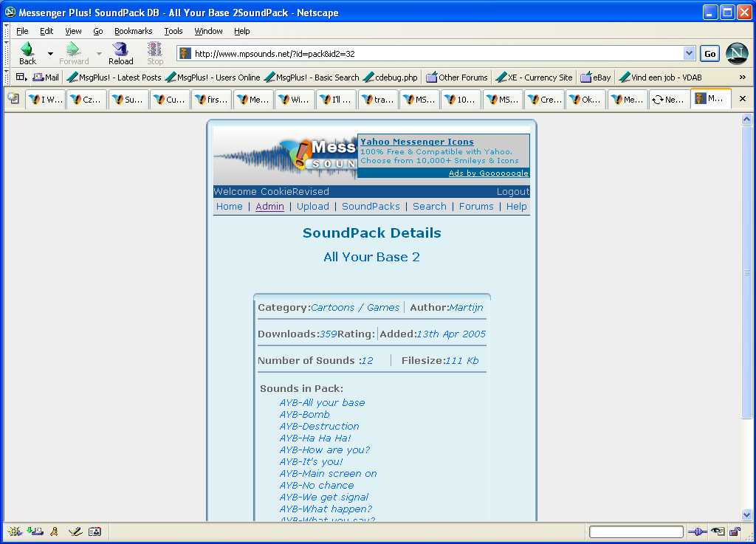This screenshot has height=544, width=756.
Task: Open the AYB-Main screen on sound link
Action: pyautogui.click(x=328, y=474)
